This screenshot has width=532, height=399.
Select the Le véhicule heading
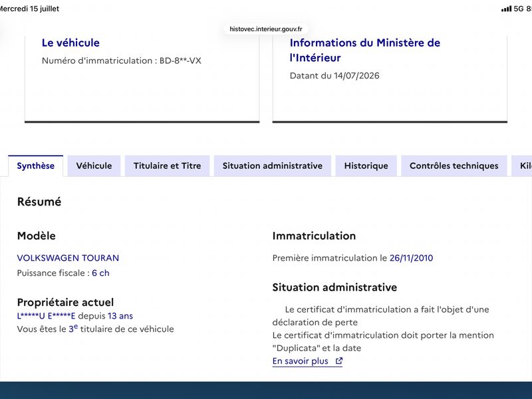click(70, 43)
